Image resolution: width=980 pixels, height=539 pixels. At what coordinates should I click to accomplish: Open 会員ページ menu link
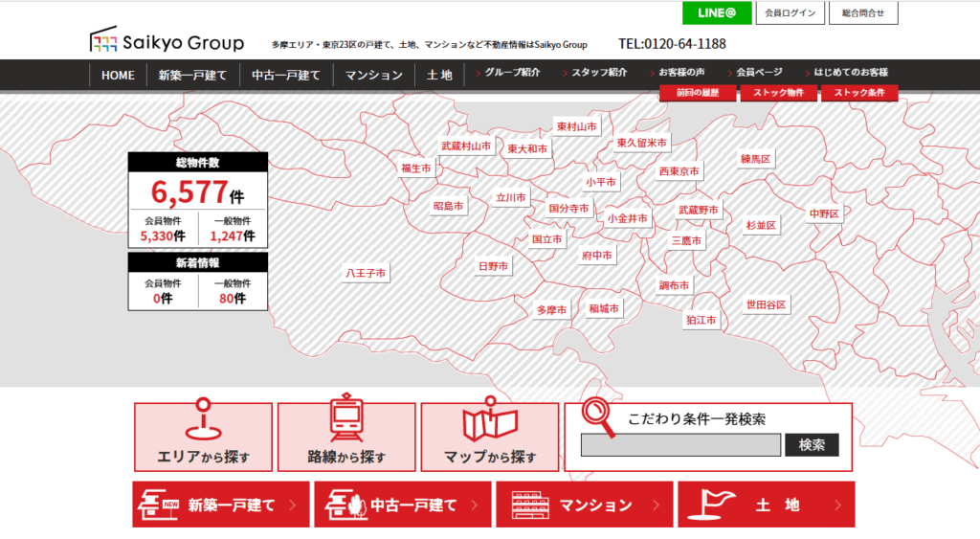click(759, 72)
